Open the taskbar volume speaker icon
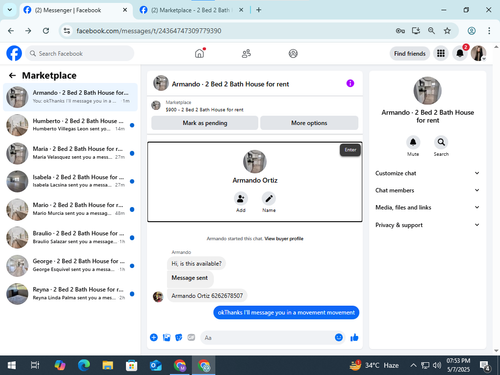Screen dimensions: 500x375 437,365
